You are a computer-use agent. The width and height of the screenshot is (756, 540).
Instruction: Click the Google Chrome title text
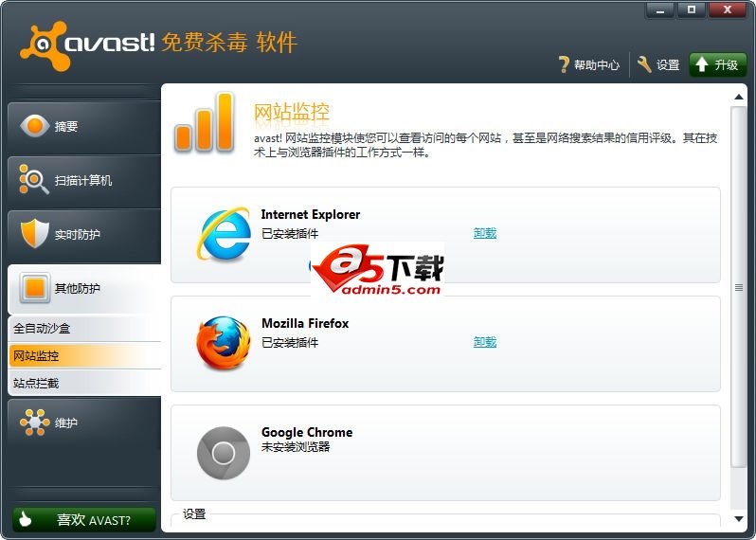[307, 432]
